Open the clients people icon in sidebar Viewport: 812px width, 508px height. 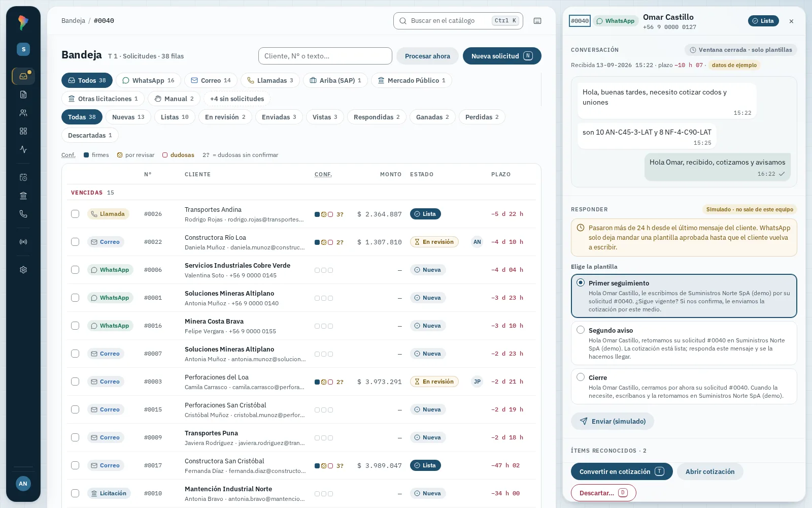point(23,113)
